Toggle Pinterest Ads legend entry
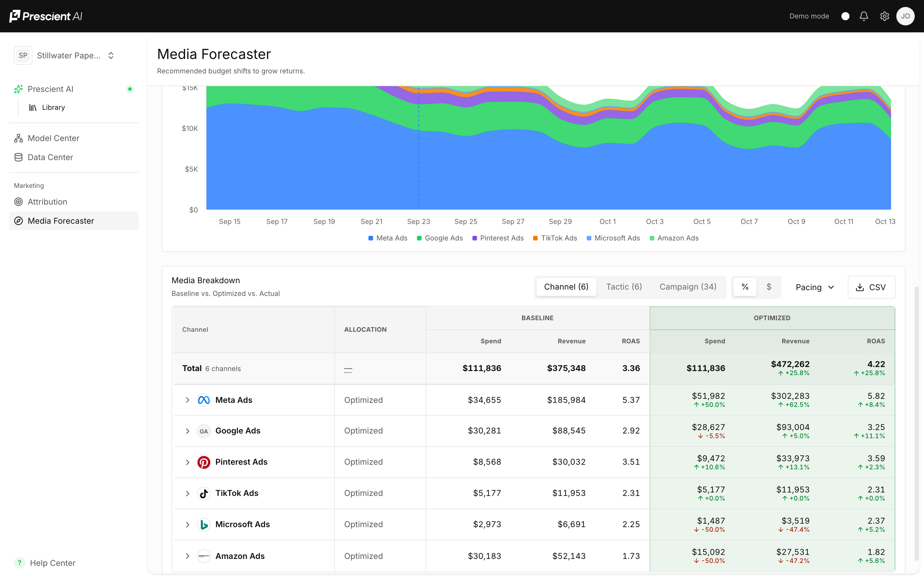 (498, 238)
